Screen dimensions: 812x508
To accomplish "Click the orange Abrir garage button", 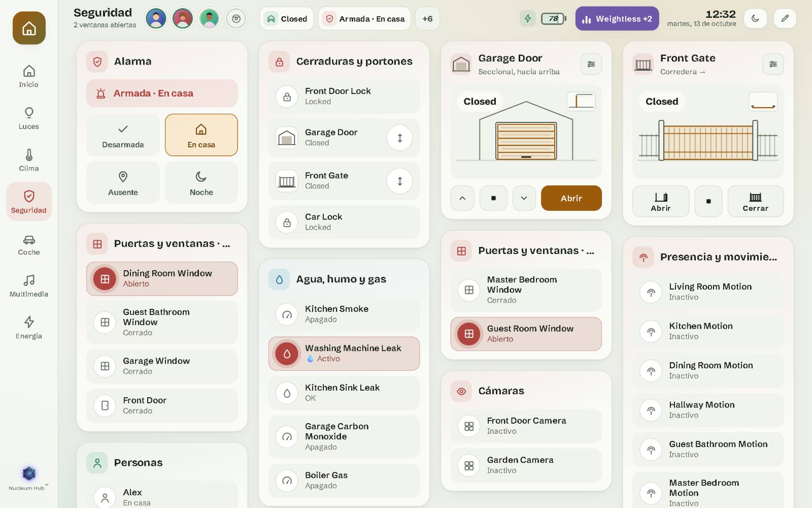I will tap(571, 198).
